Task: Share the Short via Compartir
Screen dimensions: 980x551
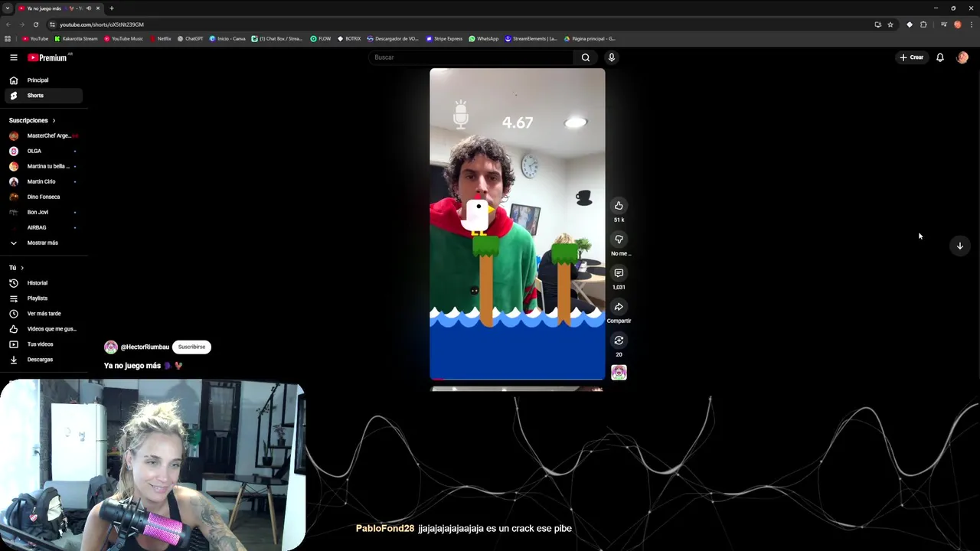Action: tap(619, 307)
